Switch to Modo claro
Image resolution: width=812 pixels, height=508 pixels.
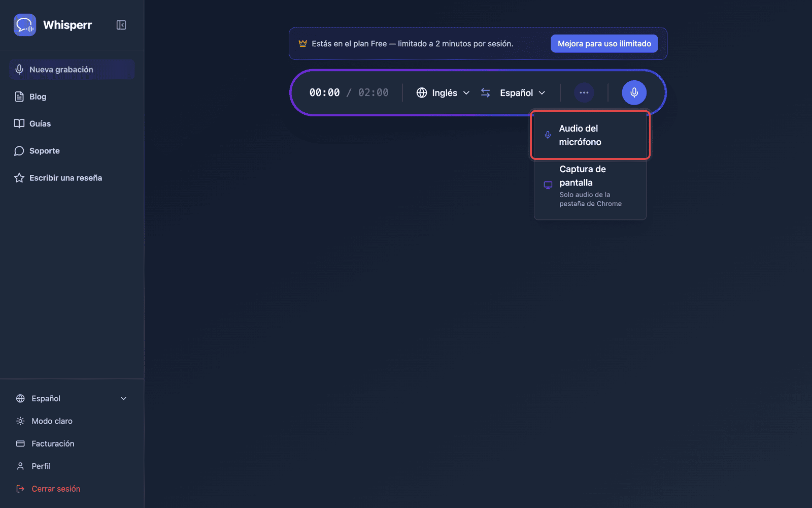[72, 421]
